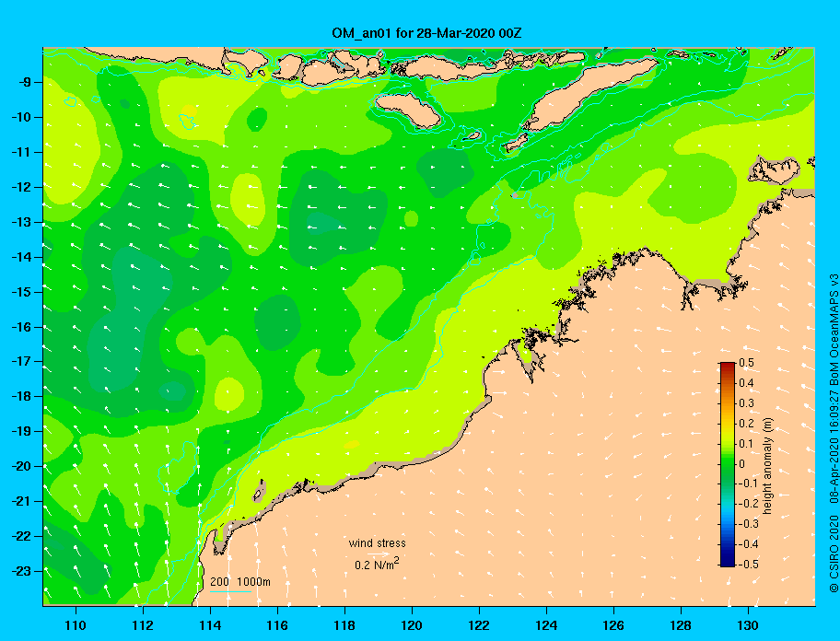The width and height of the screenshot is (840, 641).
Task: Click longitude label 110 on bottom axis
Action: pyautogui.click(x=76, y=625)
